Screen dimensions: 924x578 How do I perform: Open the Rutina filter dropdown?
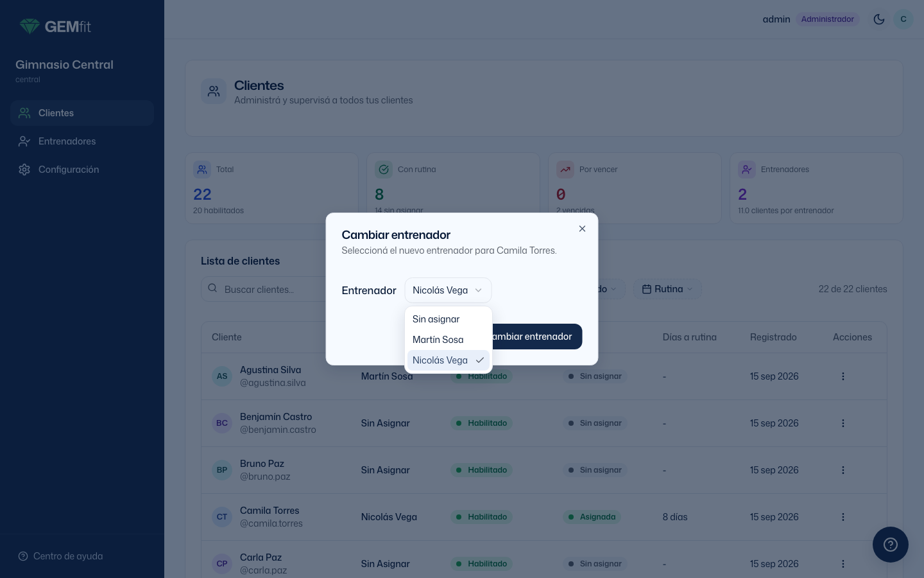667,289
